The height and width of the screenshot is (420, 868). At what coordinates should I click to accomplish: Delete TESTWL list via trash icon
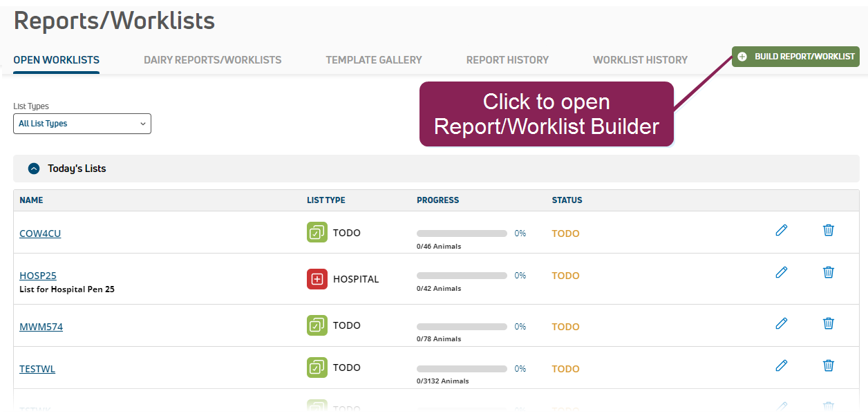click(x=829, y=365)
